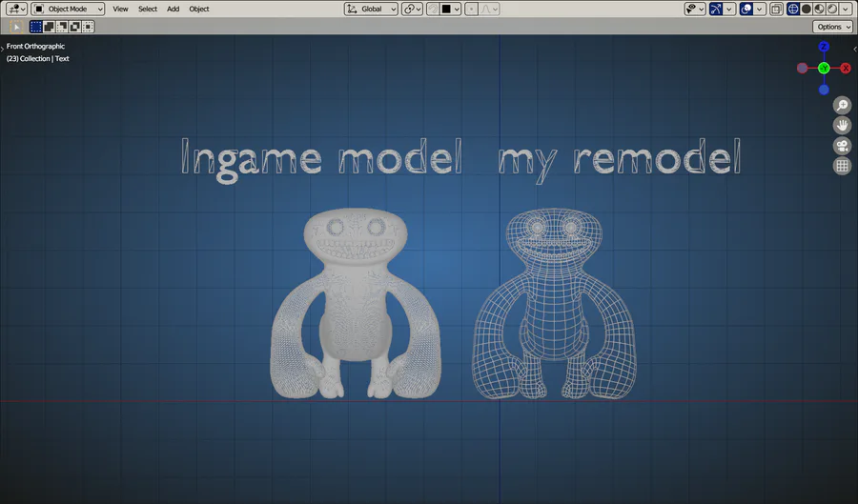Click the '(23) Collection | Text' label
858x504 pixels.
click(38, 58)
